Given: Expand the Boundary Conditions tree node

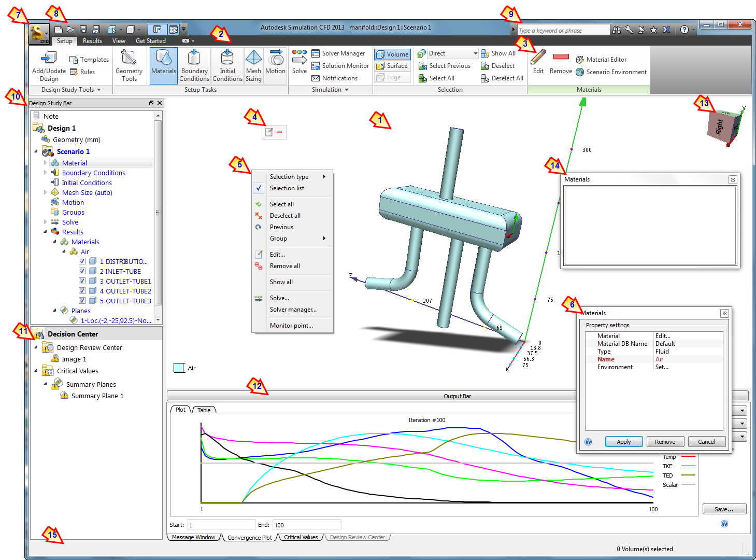Looking at the screenshot, I should point(45,173).
